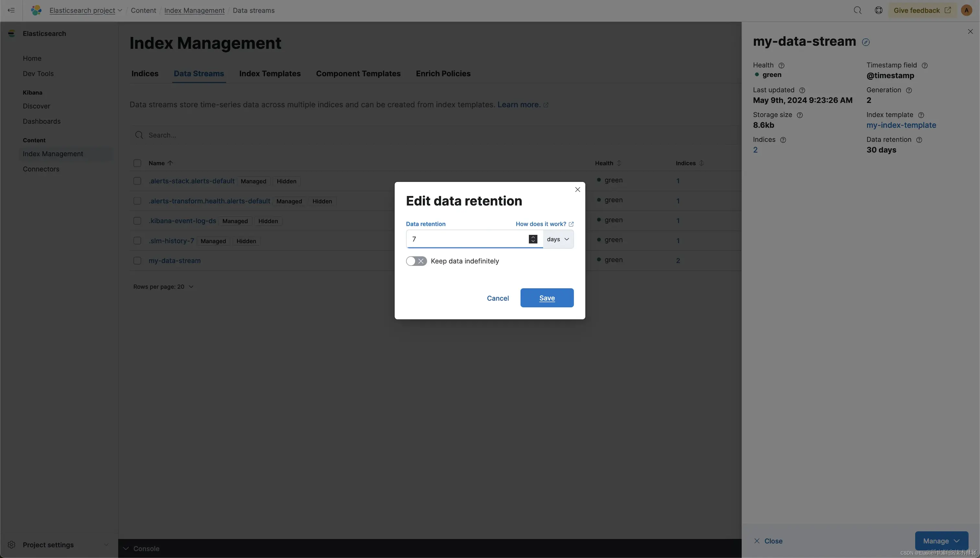Collapse the side navigation menu icon
The image size is (980, 558).
[x=11, y=10]
